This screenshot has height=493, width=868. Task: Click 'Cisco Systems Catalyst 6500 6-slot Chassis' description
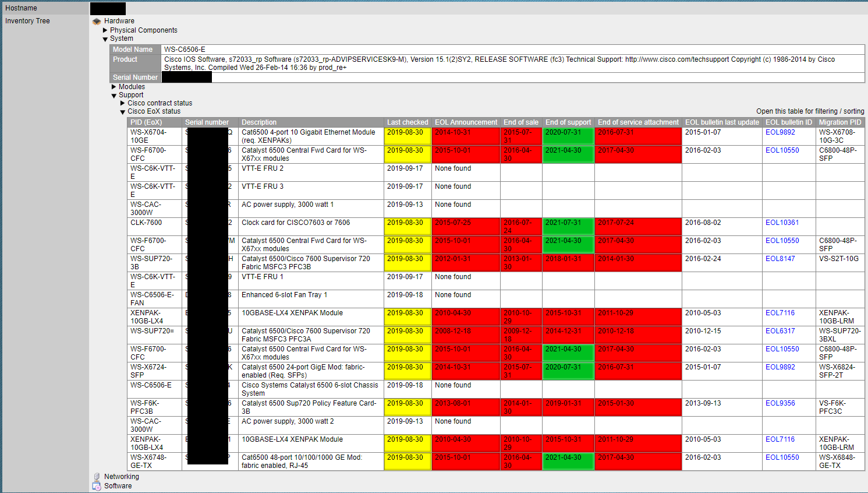pyautogui.click(x=310, y=389)
